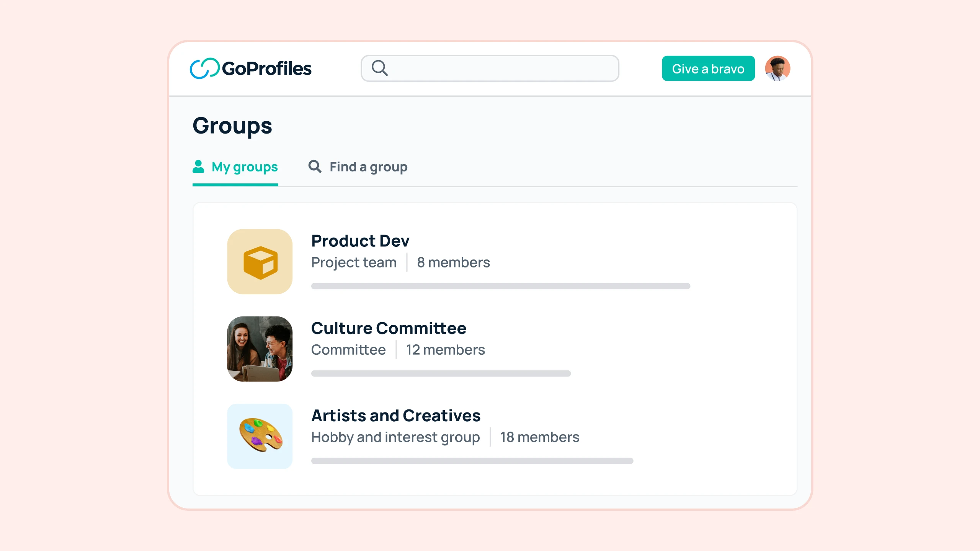Switch to the Find a group tab
This screenshot has height=551, width=980.
[358, 167]
